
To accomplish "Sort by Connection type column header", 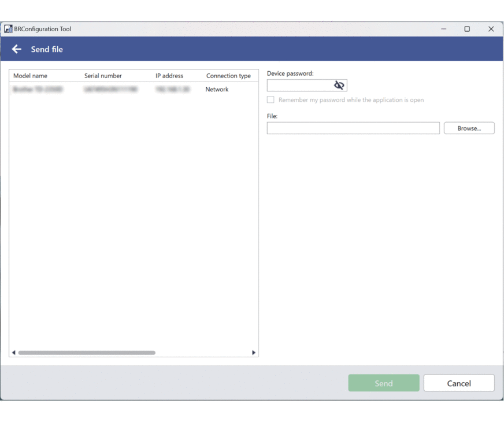I will (228, 76).
